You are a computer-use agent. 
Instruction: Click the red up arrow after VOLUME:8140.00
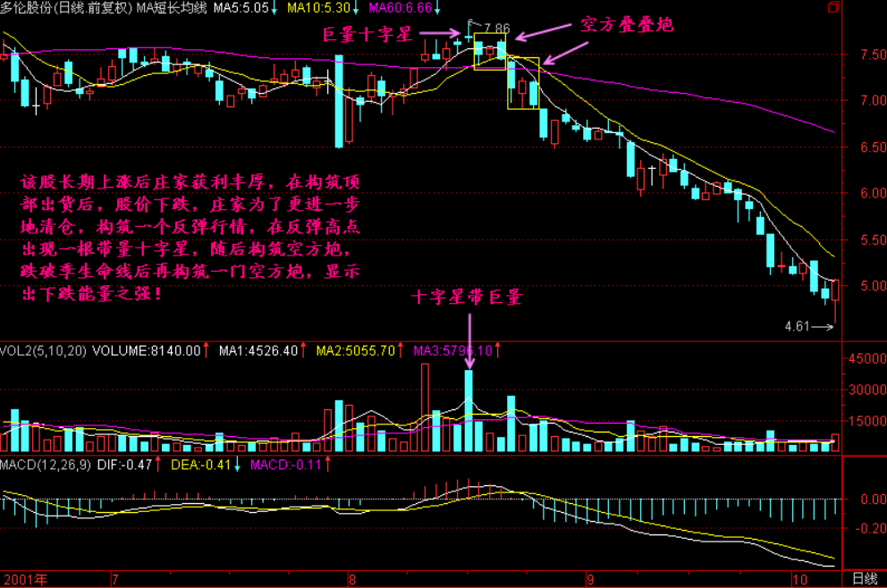point(207,350)
